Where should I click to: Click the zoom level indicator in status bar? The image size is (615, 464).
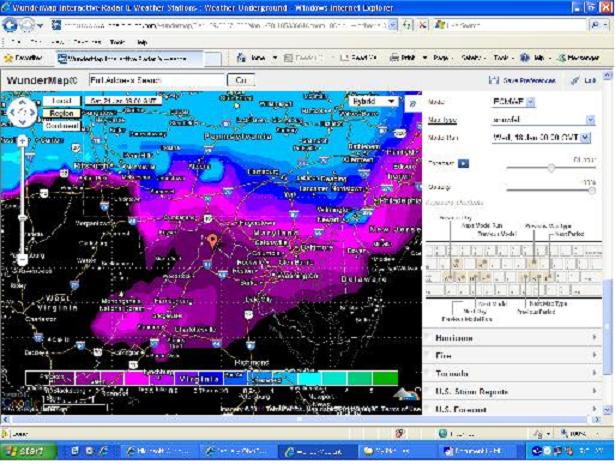(x=579, y=434)
